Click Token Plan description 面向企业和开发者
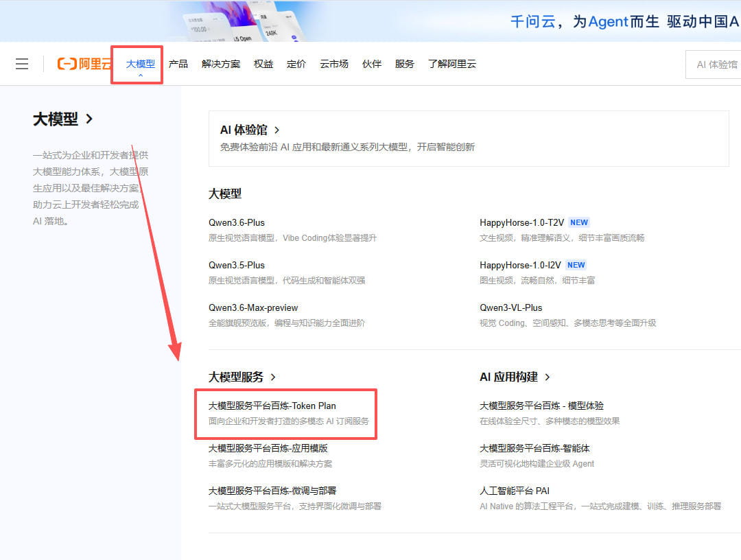The image size is (741, 560). [x=288, y=421]
